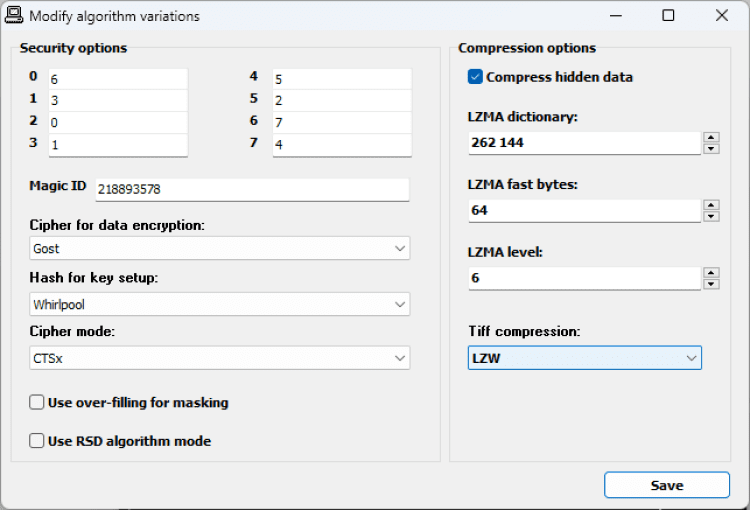Open the Cipher for data encryption dropdown

[x=220, y=248]
